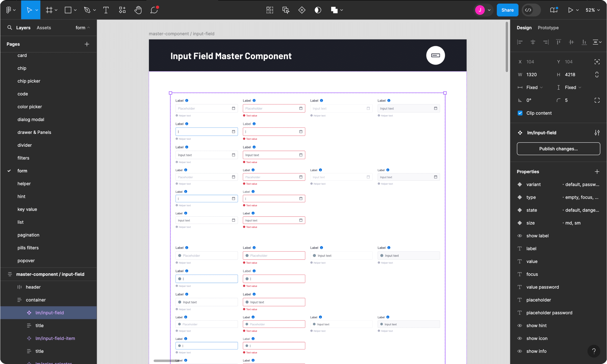Click the show hint property
This screenshot has height=364, width=607.
(558, 325)
